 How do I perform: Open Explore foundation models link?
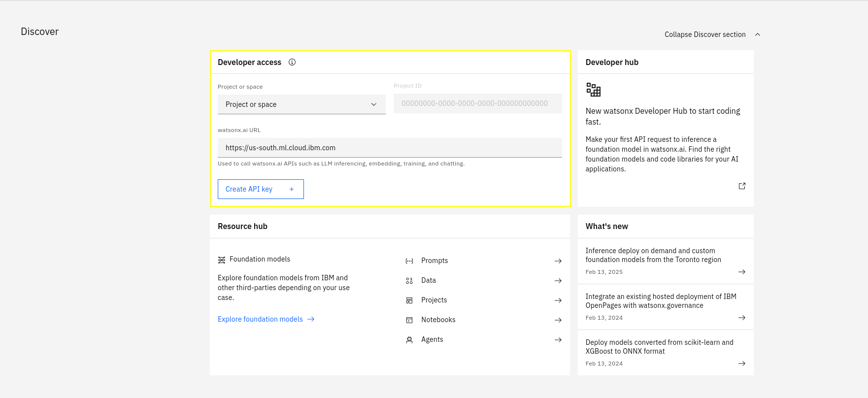pos(266,319)
